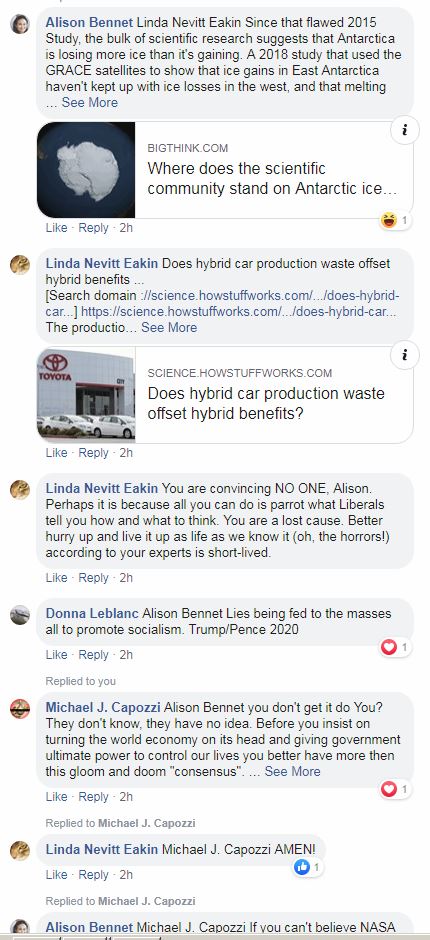Open the Antarctica image thumbnail in the BigThink preview
Image resolution: width=430 pixels, height=940 pixels.
86,170
